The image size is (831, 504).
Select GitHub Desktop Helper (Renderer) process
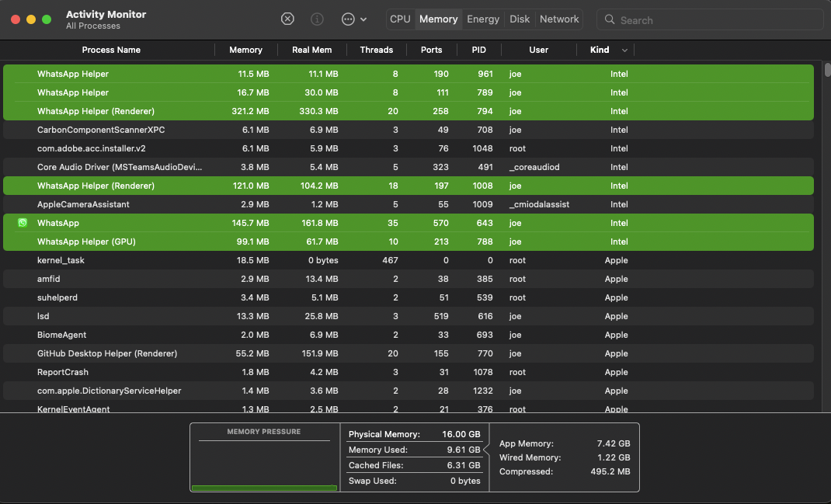point(408,353)
